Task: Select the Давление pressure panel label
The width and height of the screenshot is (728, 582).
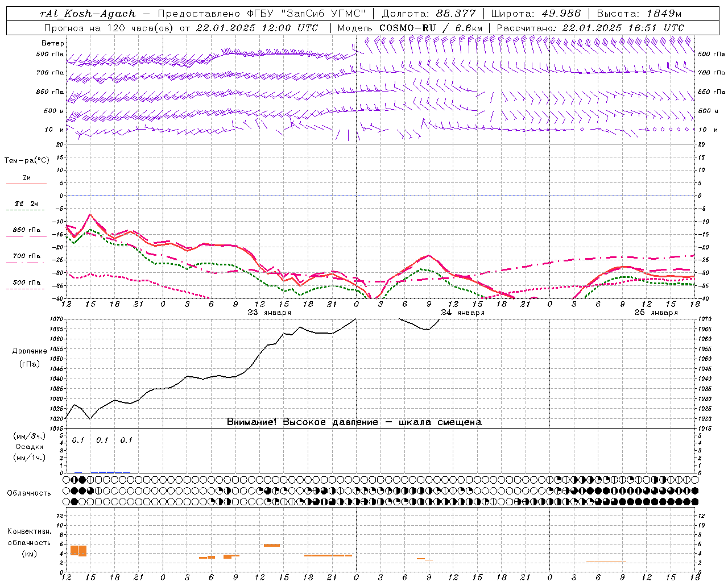Action: (x=30, y=351)
